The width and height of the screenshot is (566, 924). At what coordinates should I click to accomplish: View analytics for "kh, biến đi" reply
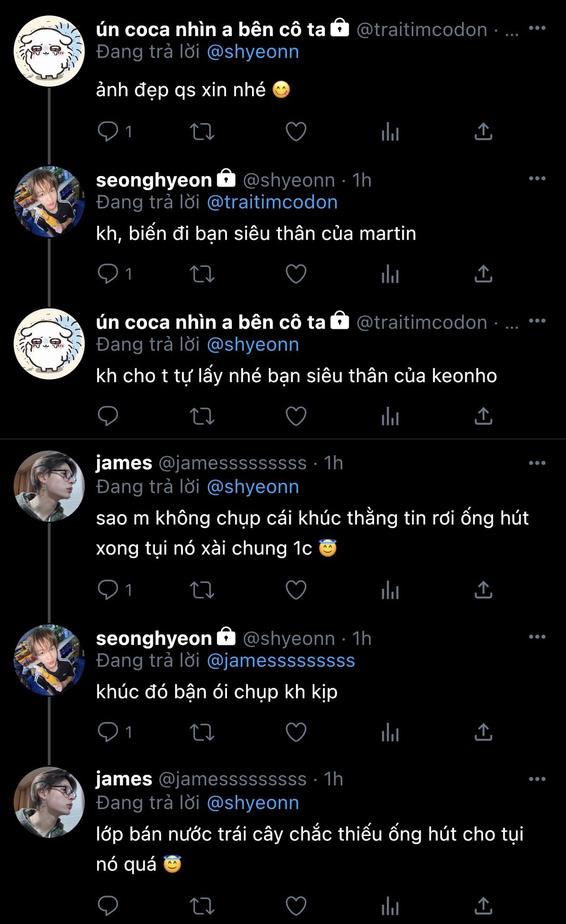390,274
